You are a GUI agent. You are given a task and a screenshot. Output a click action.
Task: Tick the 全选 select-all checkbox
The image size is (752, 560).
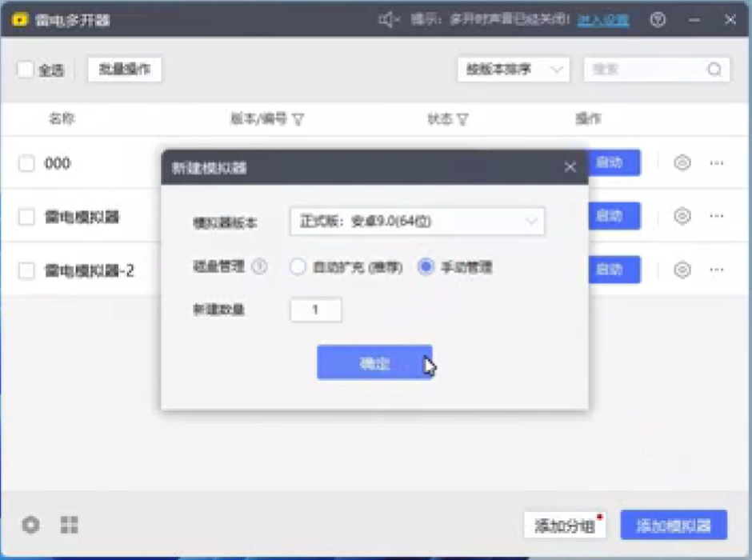(x=25, y=70)
